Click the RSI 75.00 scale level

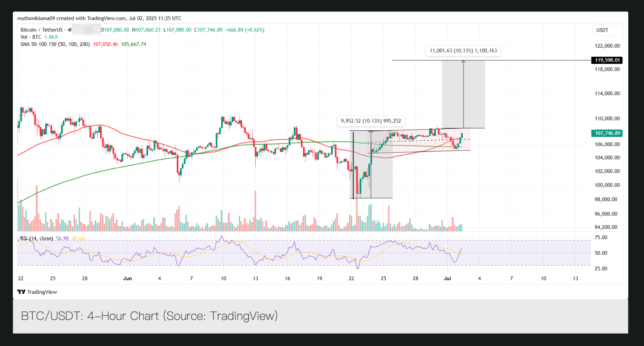(x=601, y=238)
